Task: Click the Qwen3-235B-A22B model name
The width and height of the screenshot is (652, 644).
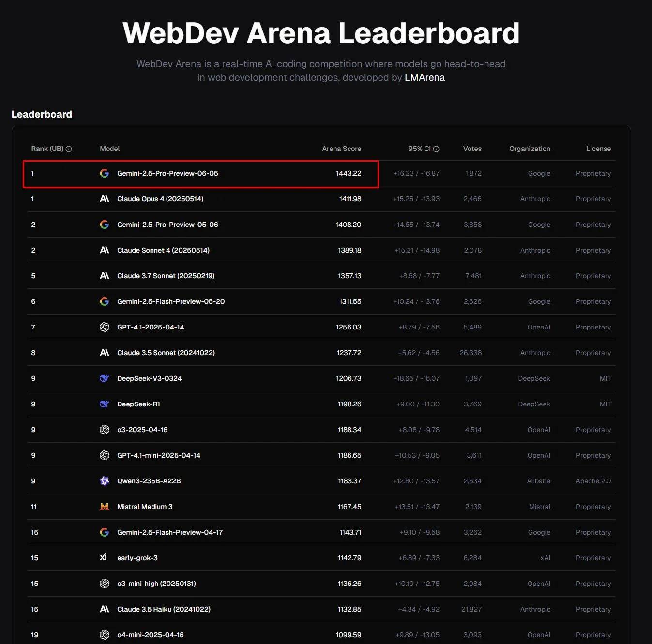Action: point(149,481)
